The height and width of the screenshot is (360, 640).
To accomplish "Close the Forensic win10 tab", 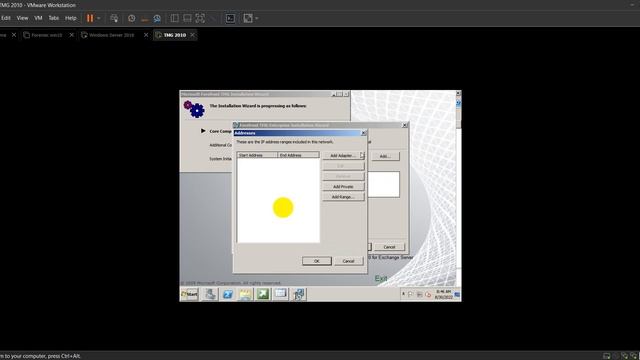I will [x=72, y=35].
